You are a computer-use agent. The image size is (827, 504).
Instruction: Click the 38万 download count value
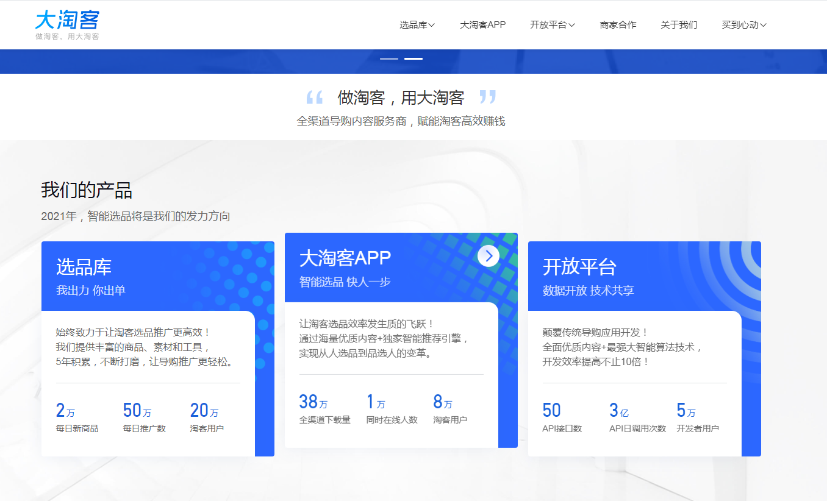(x=313, y=402)
